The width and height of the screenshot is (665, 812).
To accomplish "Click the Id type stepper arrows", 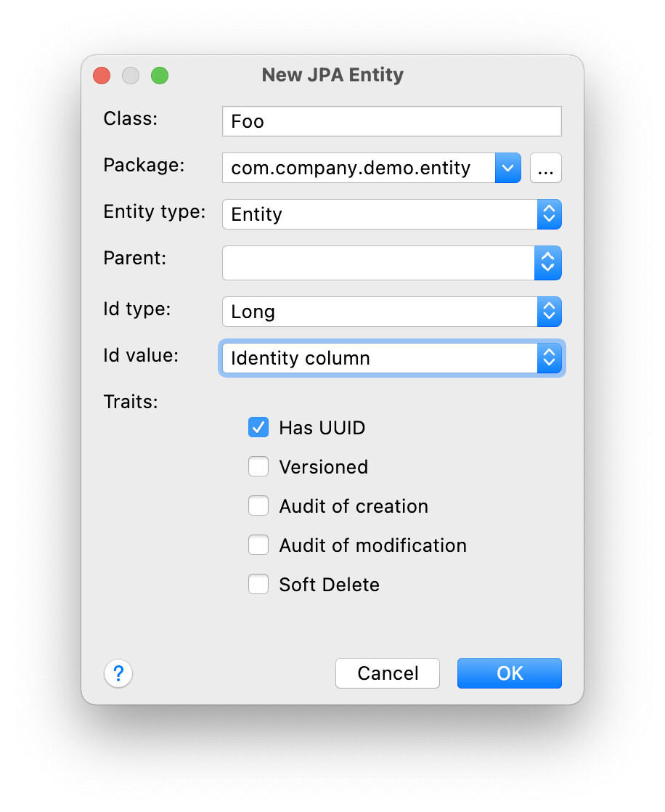I will click(x=550, y=312).
